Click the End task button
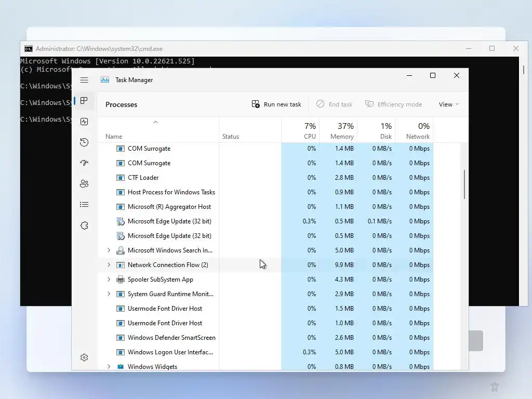 [334, 104]
